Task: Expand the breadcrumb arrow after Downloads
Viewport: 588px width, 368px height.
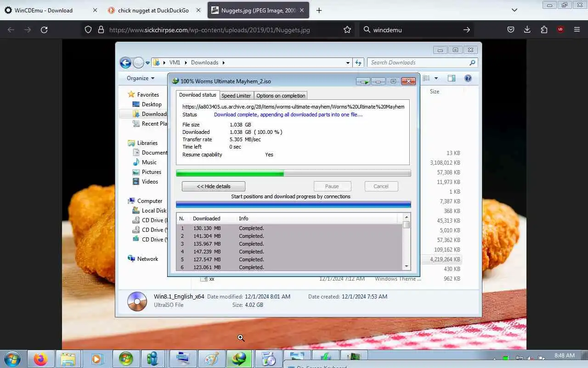Action: click(224, 63)
